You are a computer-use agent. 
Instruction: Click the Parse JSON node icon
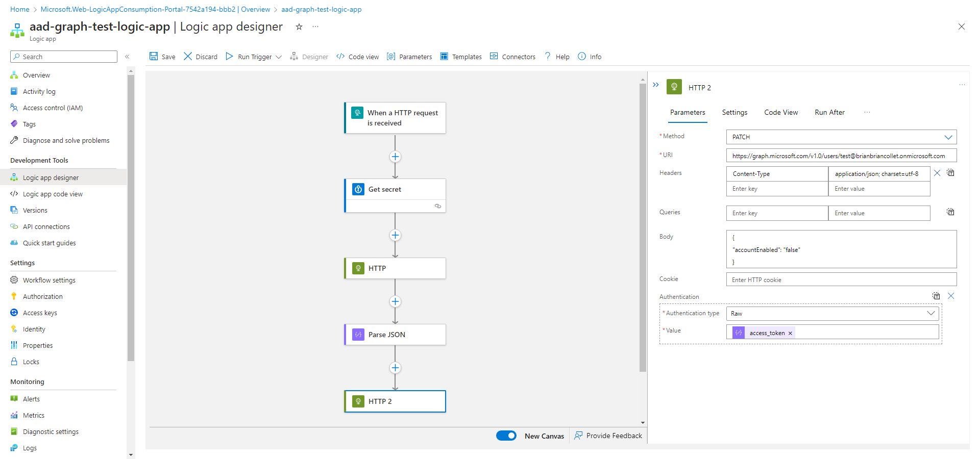pyautogui.click(x=358, y=335)
